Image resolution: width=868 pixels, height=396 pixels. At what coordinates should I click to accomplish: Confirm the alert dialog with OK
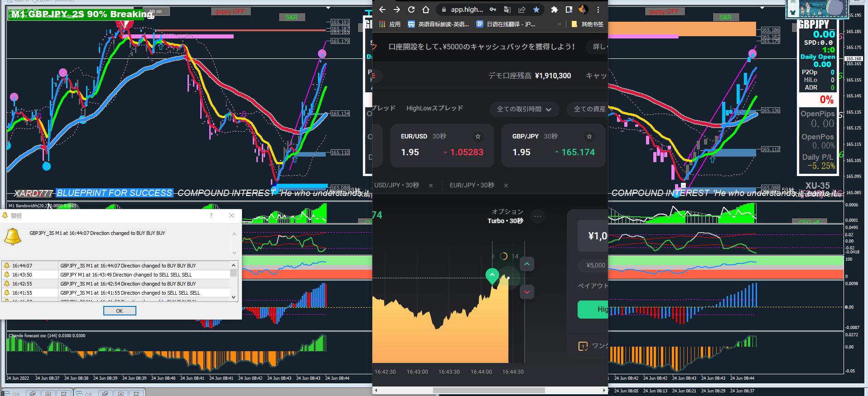(x=120, y=311)
